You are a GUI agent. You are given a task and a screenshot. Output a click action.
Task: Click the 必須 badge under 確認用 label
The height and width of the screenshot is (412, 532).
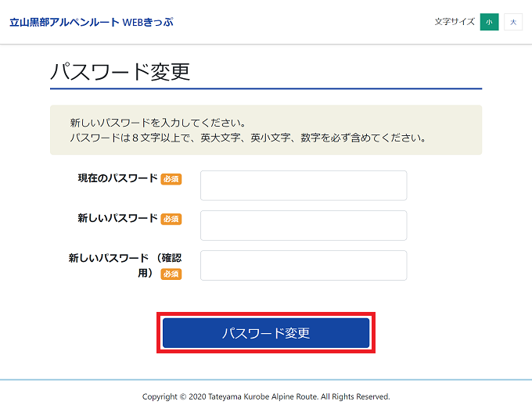(x=171, y=274)
